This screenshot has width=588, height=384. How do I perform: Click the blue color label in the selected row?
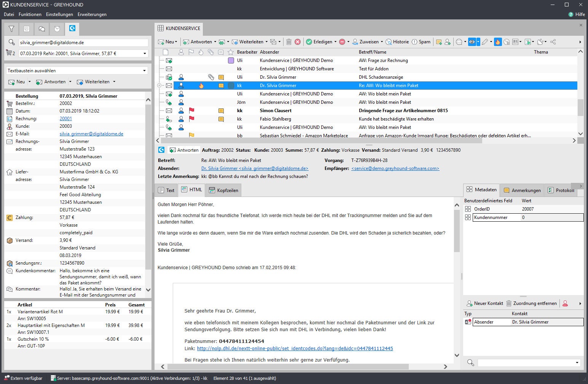point(231,86)
